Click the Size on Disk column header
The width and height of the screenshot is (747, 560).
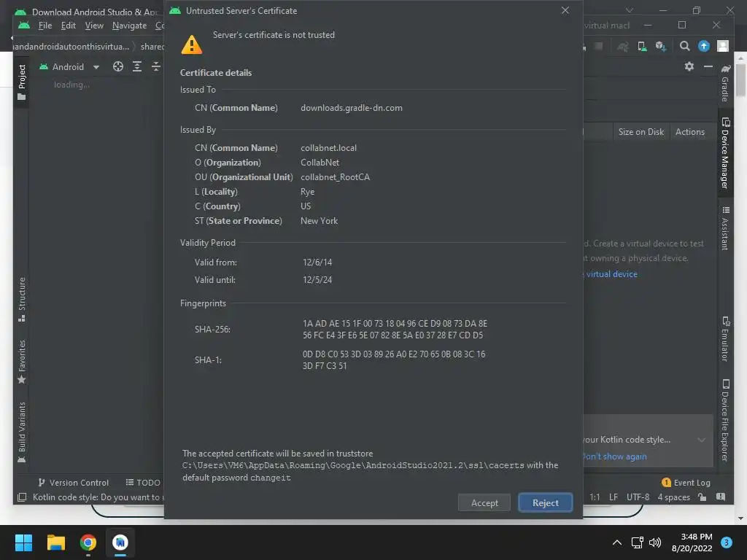(x=640, y=132)
